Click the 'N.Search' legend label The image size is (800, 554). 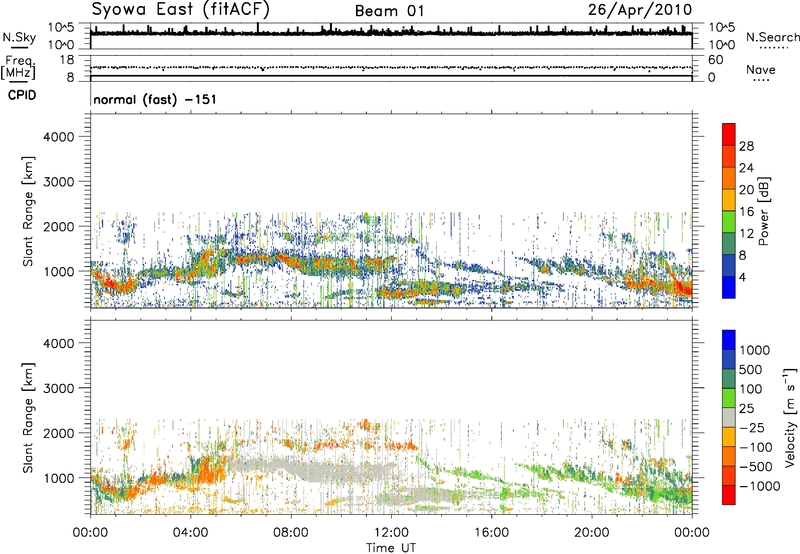772,37
